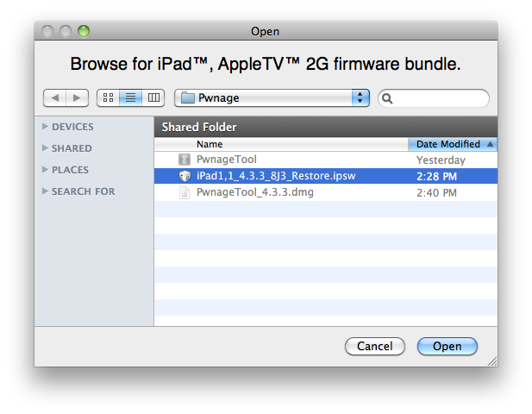Image resolution: width=532 pixels, height=414 pixels.
Task: Select the PwnageTool_4.3.3.dmg file icon
Action: [x=184, y=192]
